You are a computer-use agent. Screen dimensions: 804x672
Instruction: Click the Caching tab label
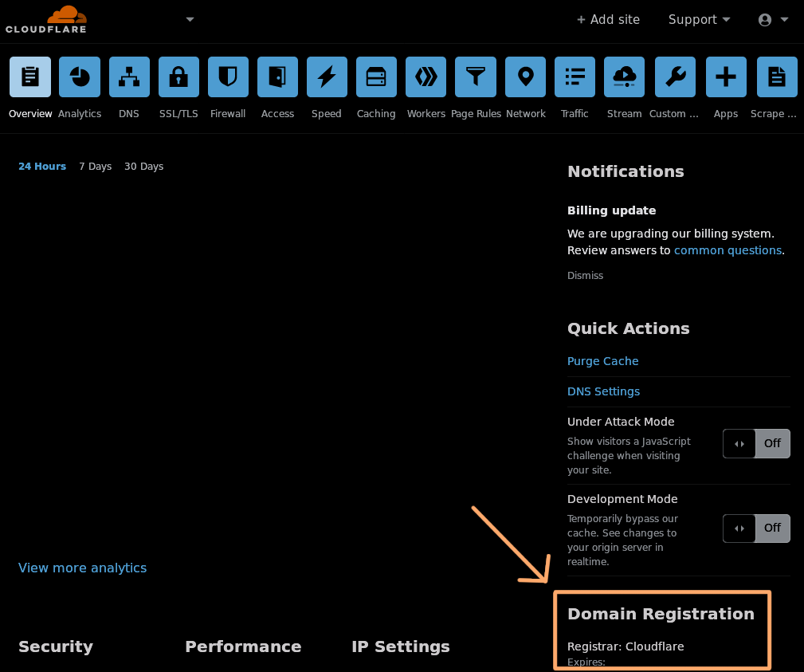[x=376, y=113]
